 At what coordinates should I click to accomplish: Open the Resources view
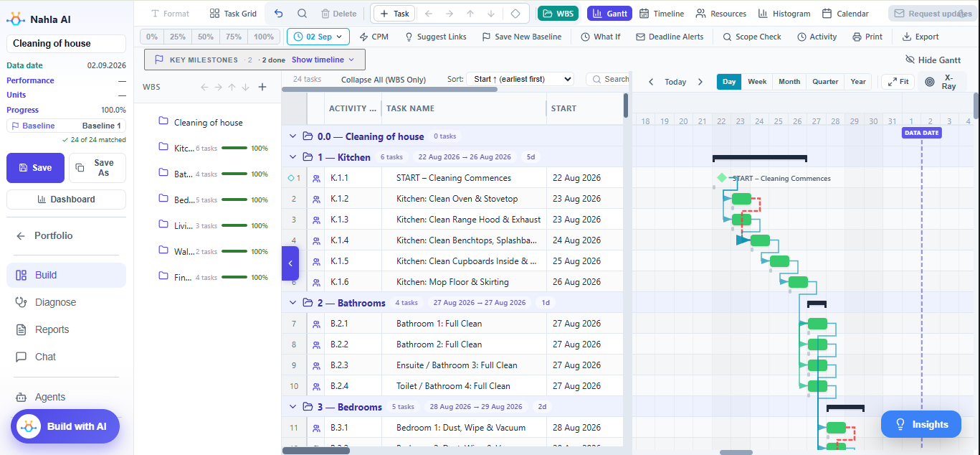720,14
